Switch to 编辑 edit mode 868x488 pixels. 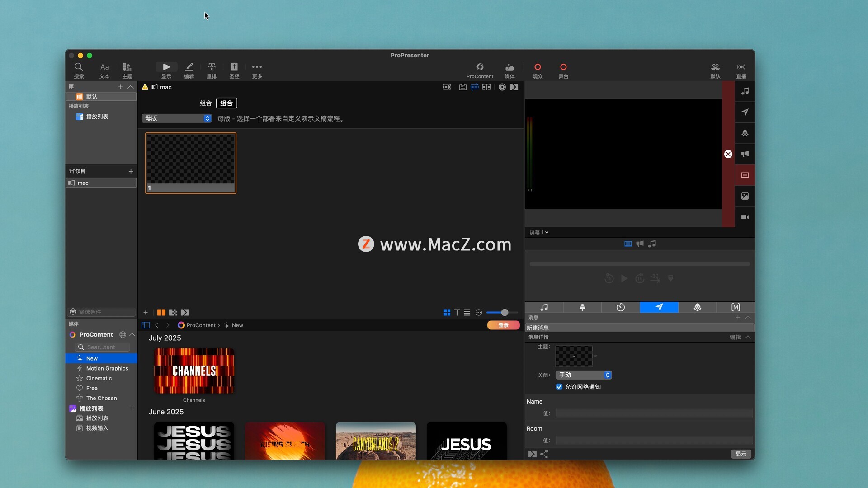(189, 70)
